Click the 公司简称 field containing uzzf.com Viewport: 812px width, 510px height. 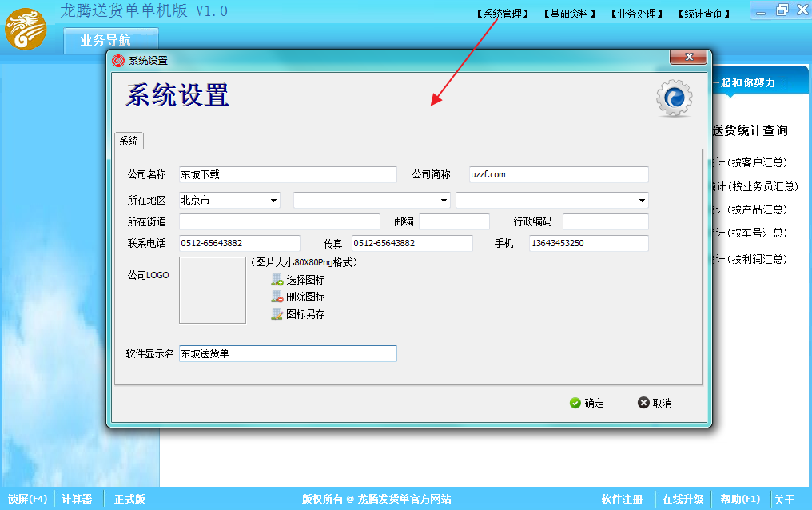tap(559, 174)
